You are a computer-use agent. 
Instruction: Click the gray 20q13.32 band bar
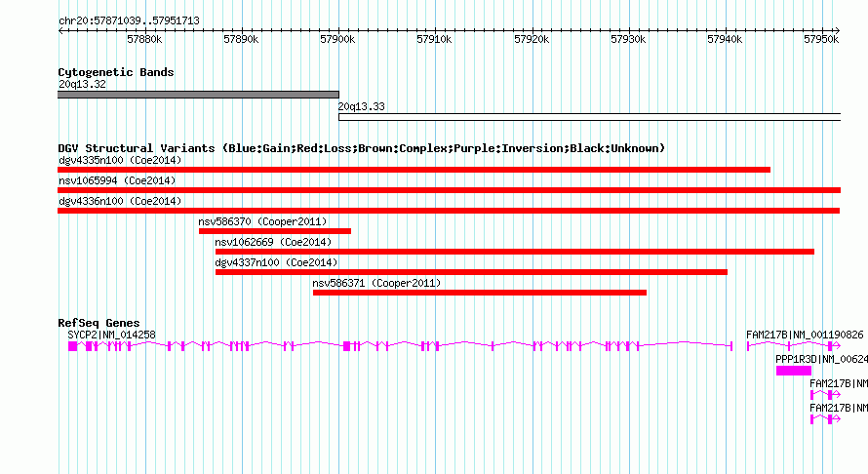point(198,95)
